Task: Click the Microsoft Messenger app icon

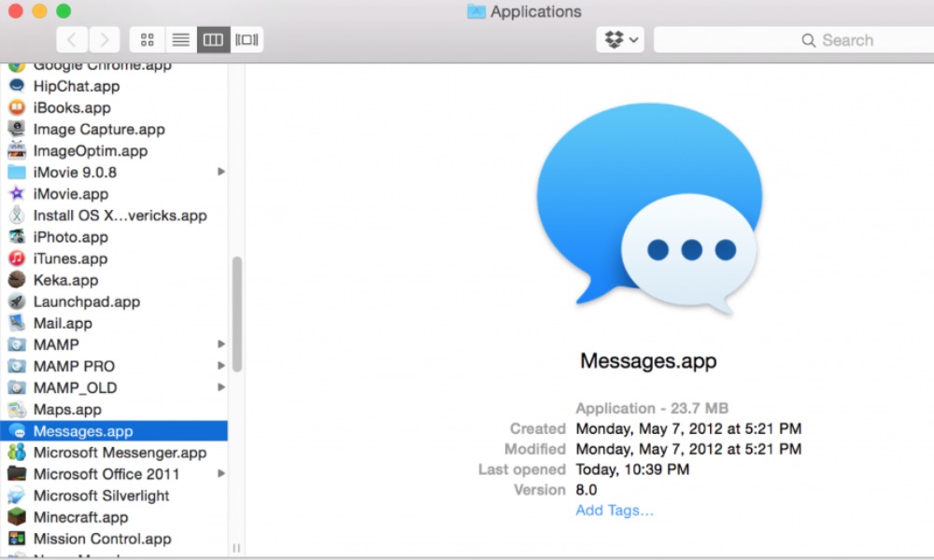Action: coord(17,453)
